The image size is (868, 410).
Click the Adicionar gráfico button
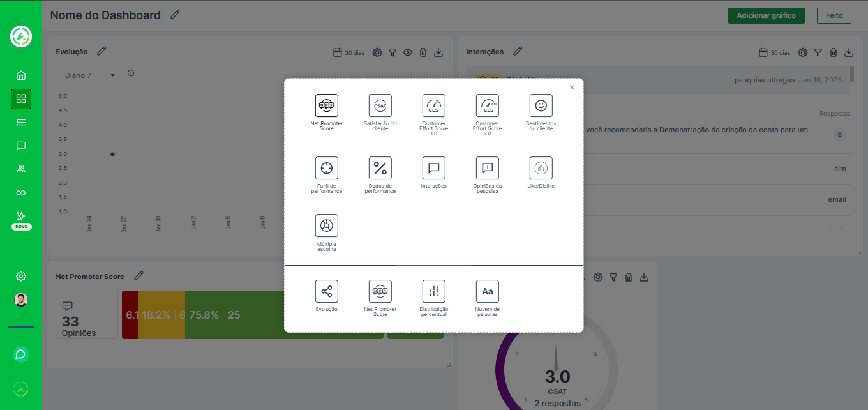[x=766, y=15]
